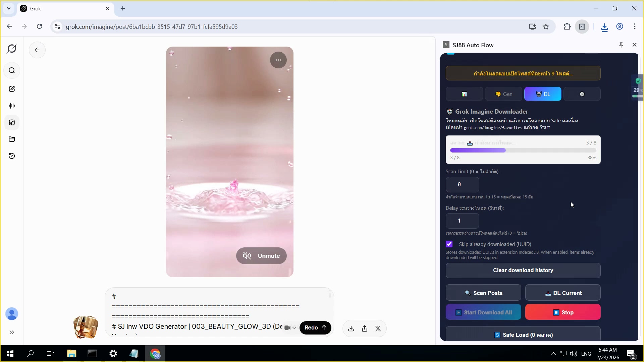Uncheck Skip already downloaded (UUID) checkbox
The width and height of the screenshot is (644, 362).
pyautogui.click(x=449, y=244)
